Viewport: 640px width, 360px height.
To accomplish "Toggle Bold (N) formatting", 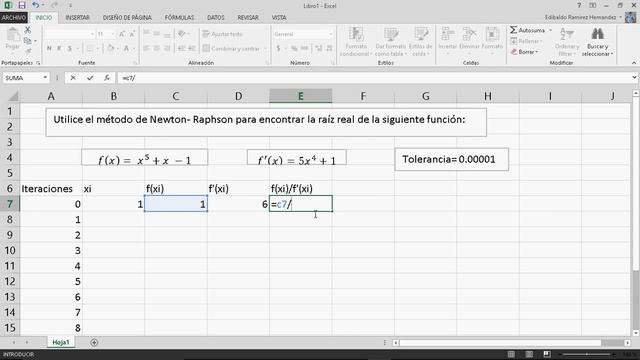I will click(x=49, y=49).
